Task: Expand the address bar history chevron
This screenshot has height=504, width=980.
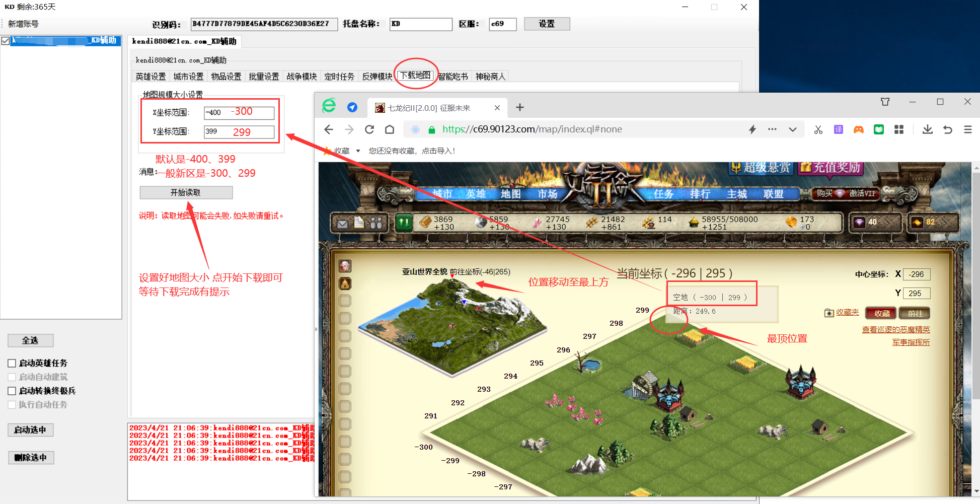Action: coord(793,129)
